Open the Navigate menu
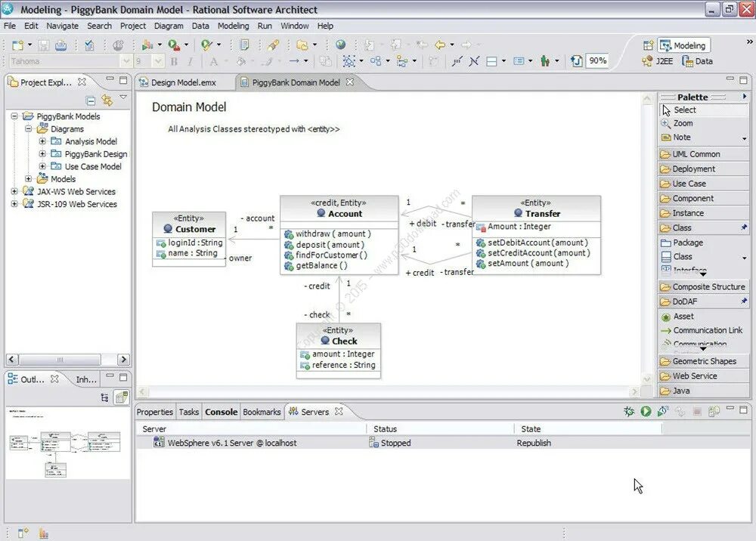The width and height of the screenshot is (756, 541). point(62,26)
